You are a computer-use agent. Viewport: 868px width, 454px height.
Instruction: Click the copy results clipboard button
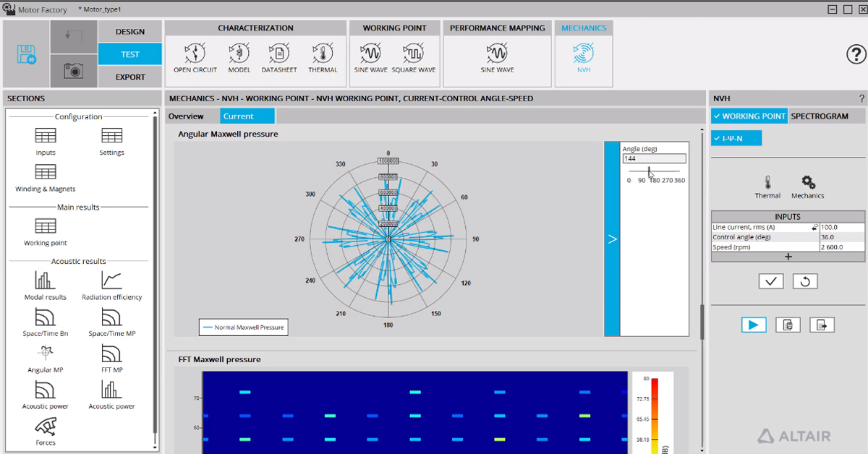click(788, 325)
